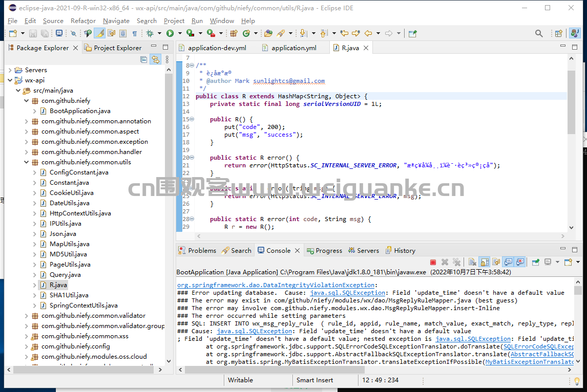This screenshot has height=392, width=587.
Task: Click Collapse All in Package Explorer
Action: tap(144, 59)
